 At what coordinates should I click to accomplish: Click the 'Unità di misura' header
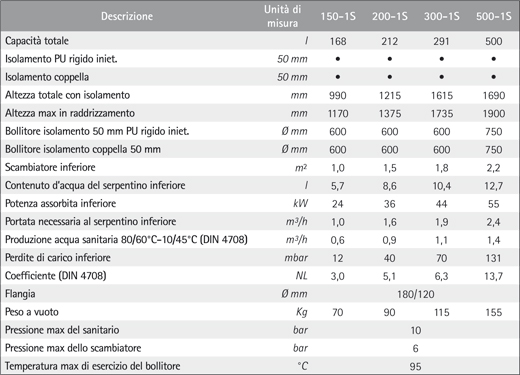(x=283, y=16)
